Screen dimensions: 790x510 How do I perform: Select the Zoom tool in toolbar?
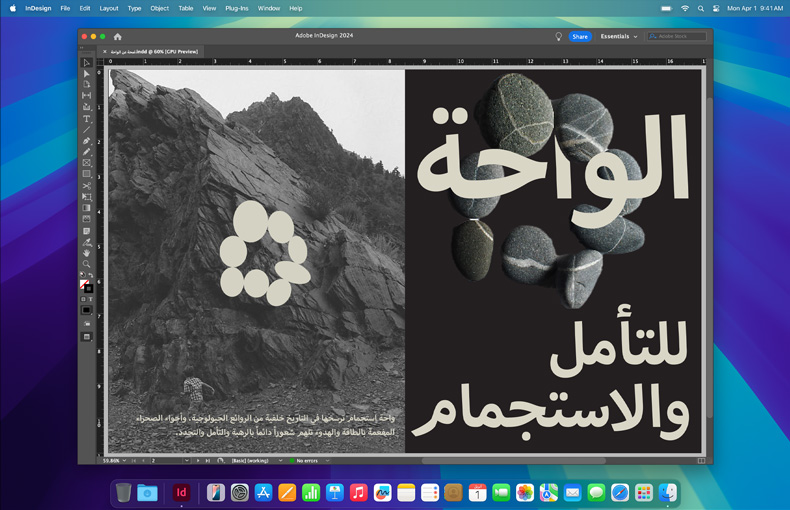pos(87,264)
